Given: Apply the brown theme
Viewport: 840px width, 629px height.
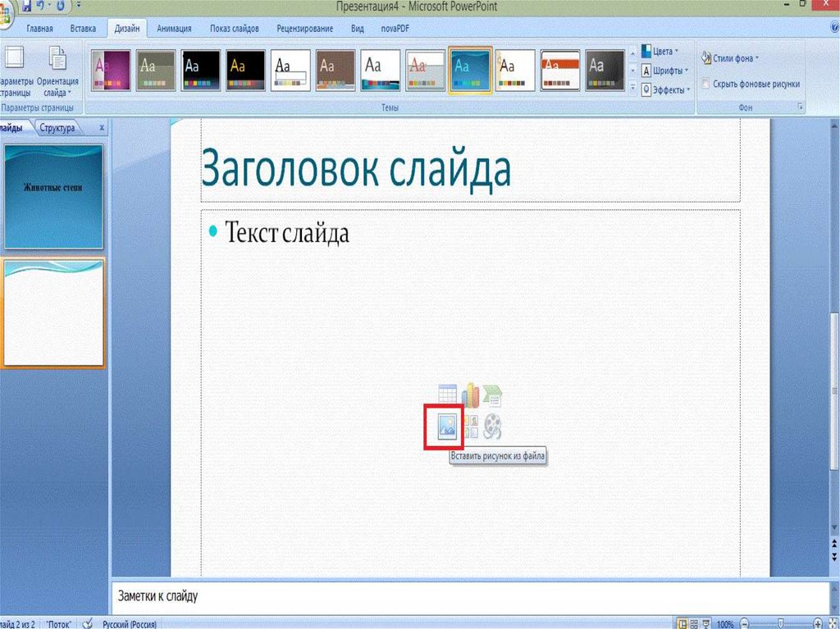Looking at the screenshot, I should tap(336, 71).
